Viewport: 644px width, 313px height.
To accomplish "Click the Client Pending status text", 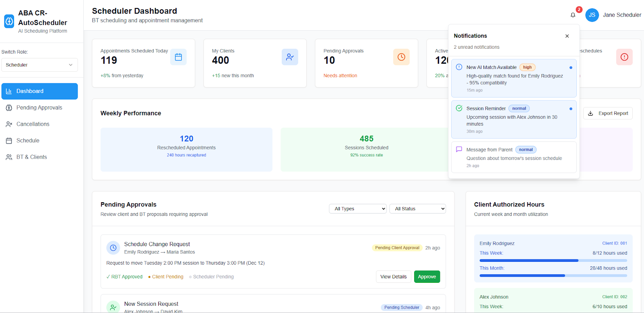I will (165, 277).
